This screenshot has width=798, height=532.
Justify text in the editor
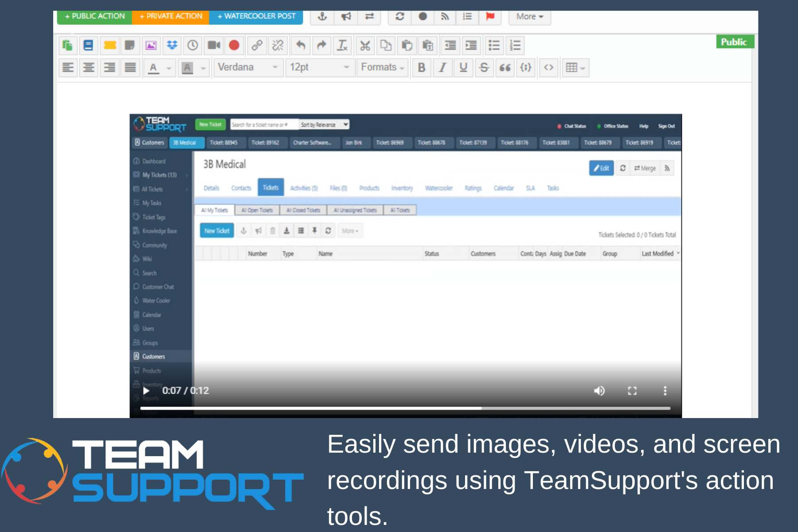[x=130, y=67]
